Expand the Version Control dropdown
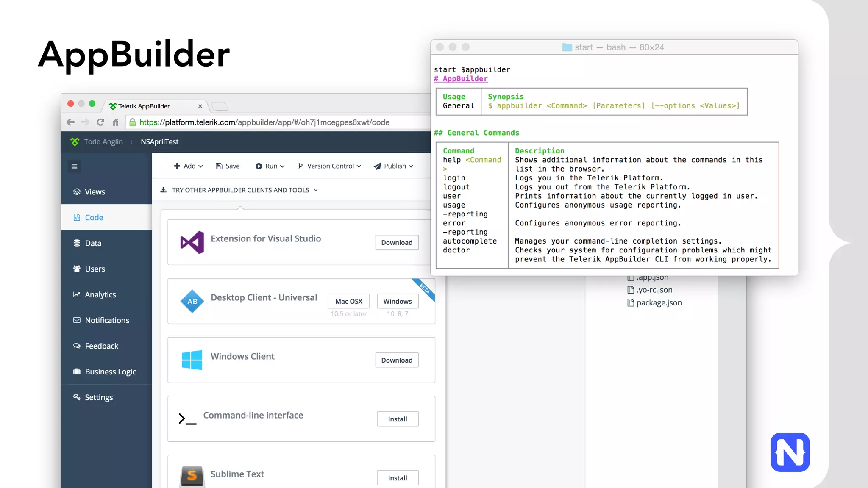The width and height of the screenshot is (868, 488). (329, 166)
